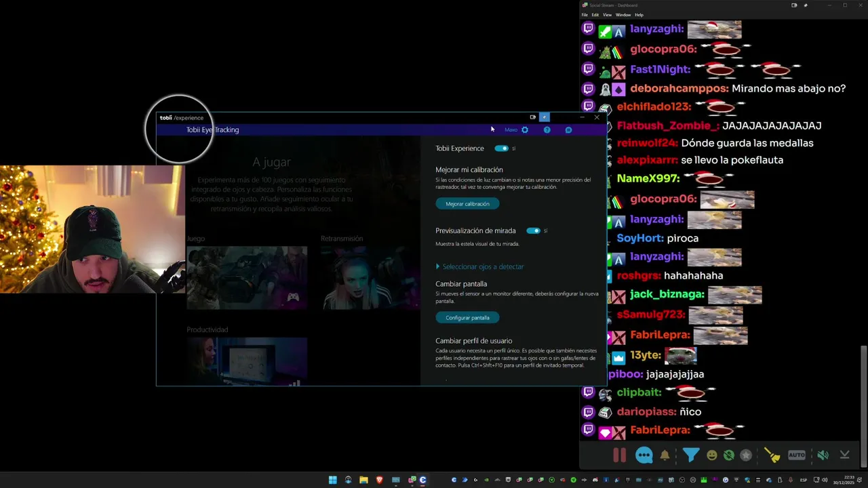868x488 pixels.
Task: Click the Configurar pantalla button
Action: tap(467, 318)
